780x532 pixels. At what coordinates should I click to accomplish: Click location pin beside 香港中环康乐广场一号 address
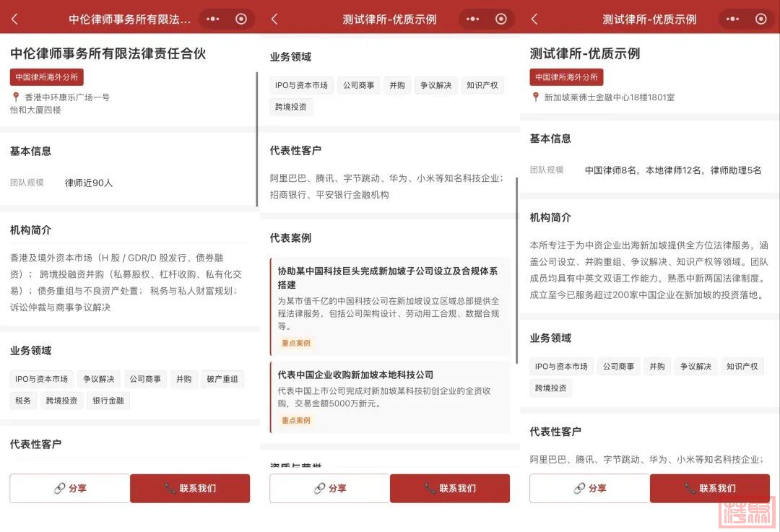pos(16,97)
